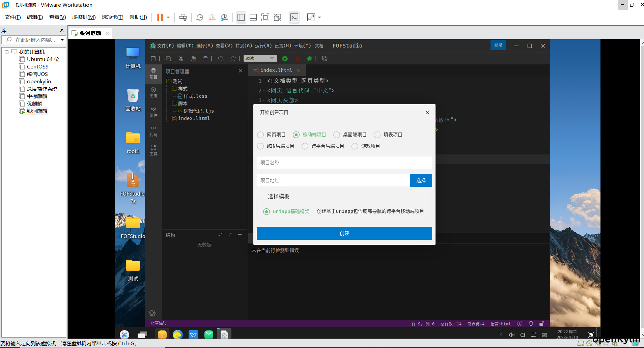The height and width of the screenshot is (348, 644).
Task: Open the 运行(R) menu
Action: coord(263,46)
